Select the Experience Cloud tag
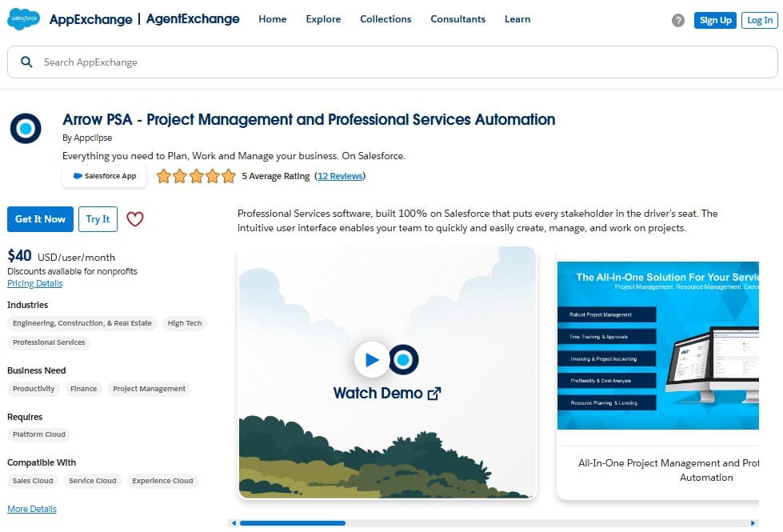 coord(162,481)
